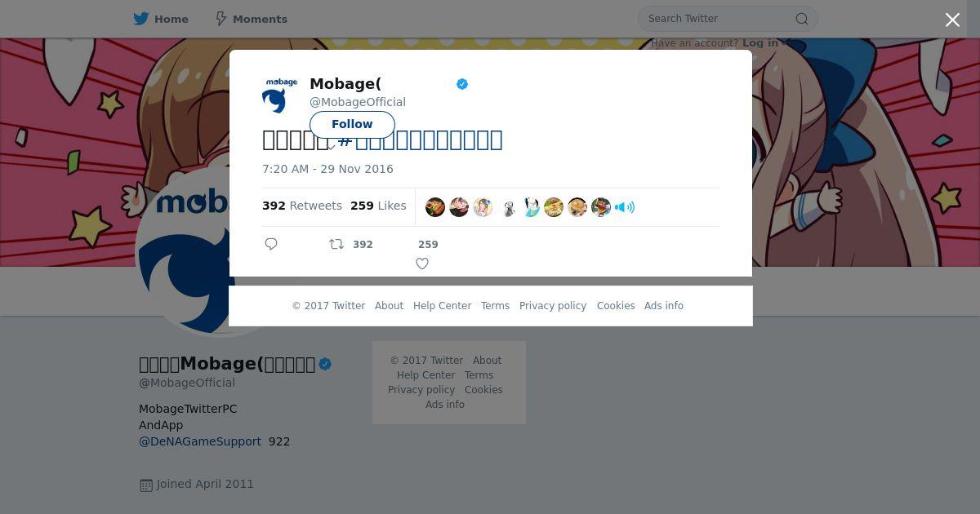Close the tweet overlay with the X
Viewport: 980px width, 514px height.
pyautogui.click(x=952, y=20)
